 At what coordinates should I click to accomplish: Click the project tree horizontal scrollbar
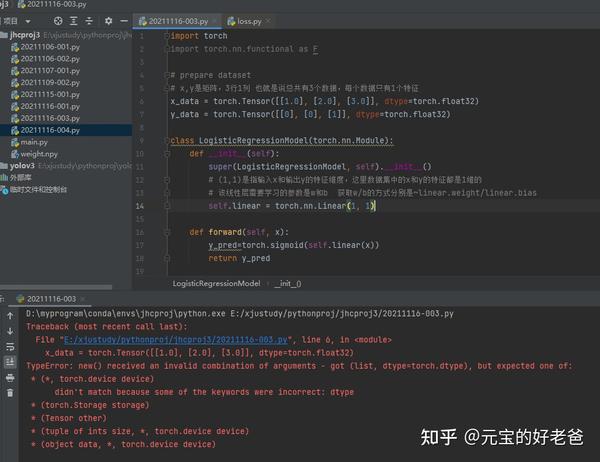(56, 287)
